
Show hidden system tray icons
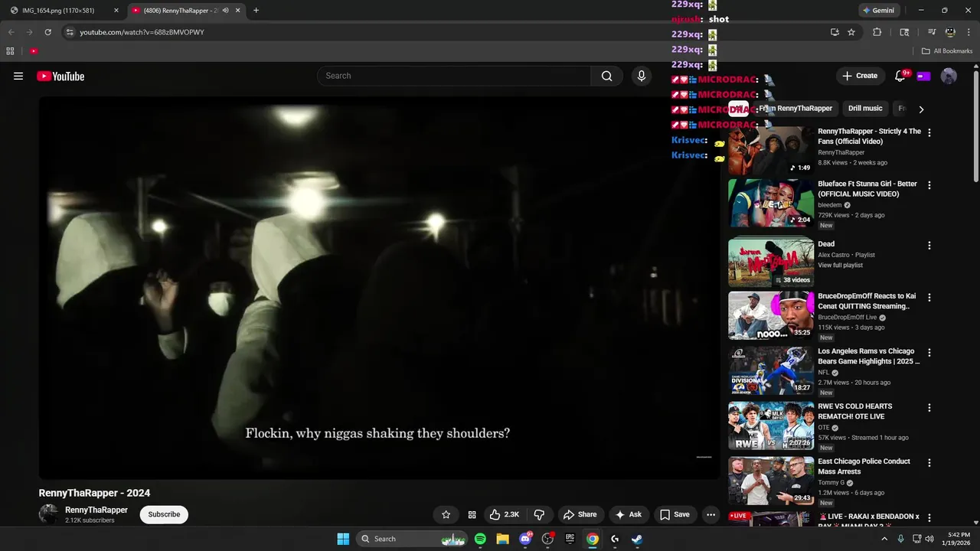884,539
